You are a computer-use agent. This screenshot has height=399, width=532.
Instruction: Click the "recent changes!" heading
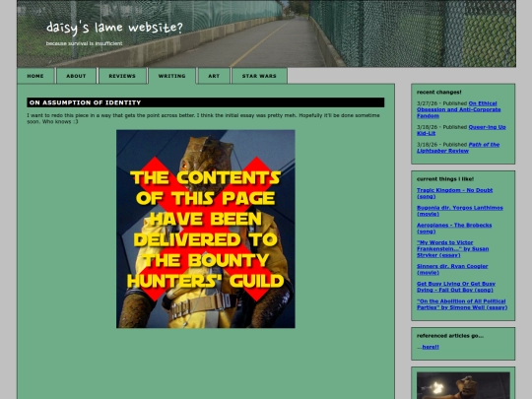click(x=439, y=92)
